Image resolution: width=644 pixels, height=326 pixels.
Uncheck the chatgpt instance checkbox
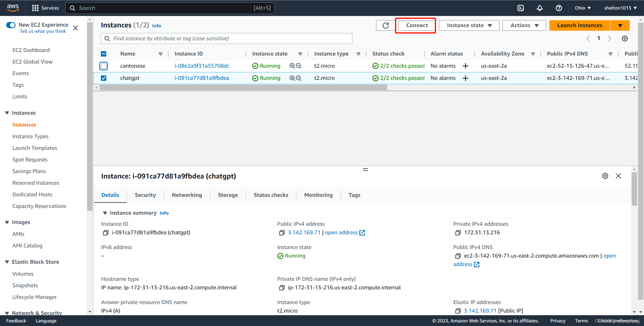tap(103, 78)
